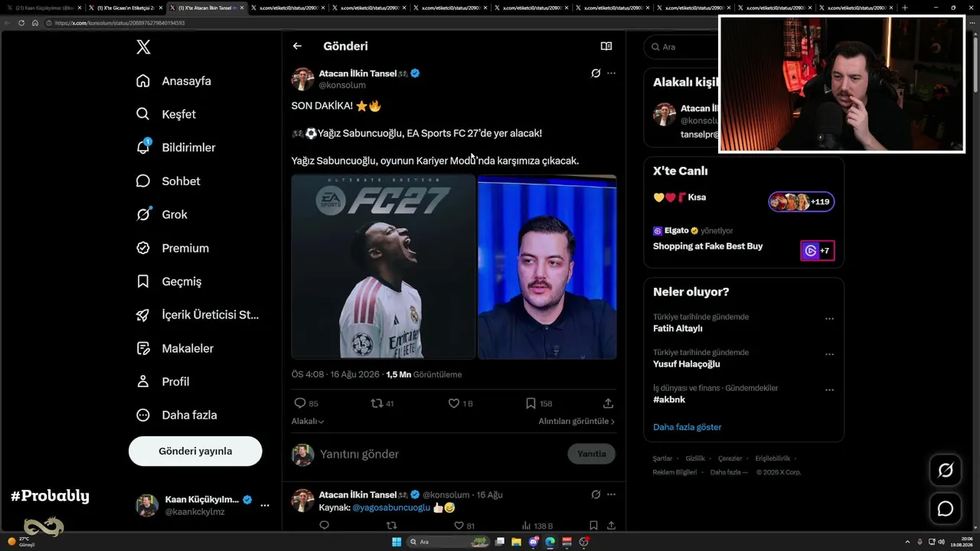Open İçerik Üreticisi Stüdyosu
The width and height of the screenshot is (980, 551).
(x=198, y=315)
